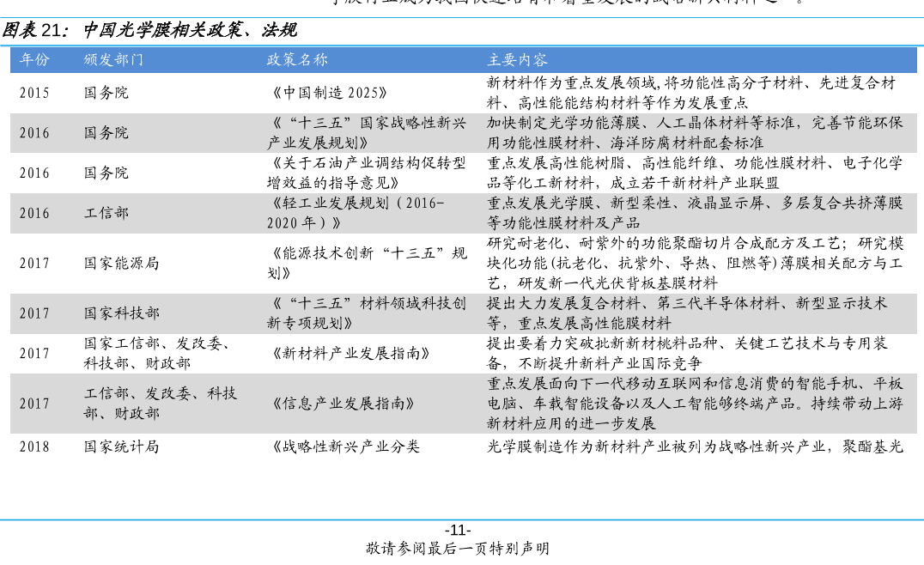Click '国务院' in the 战略性新兴产业发展规划 row
Screen dimensions: 924x565
[106, 132]
